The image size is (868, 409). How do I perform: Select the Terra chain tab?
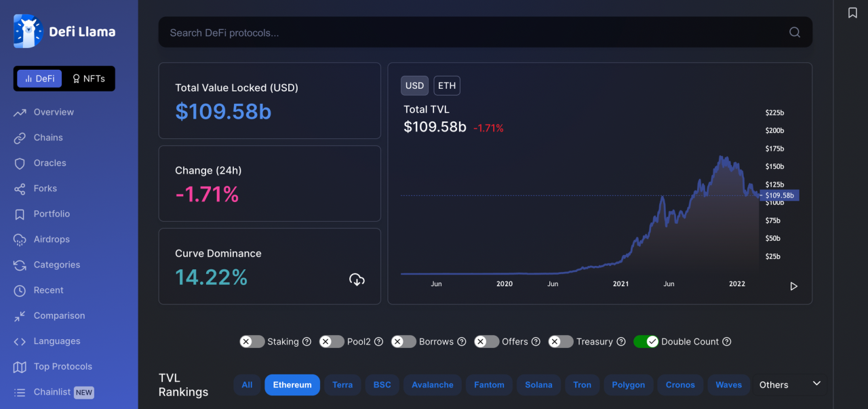(342, 385)
